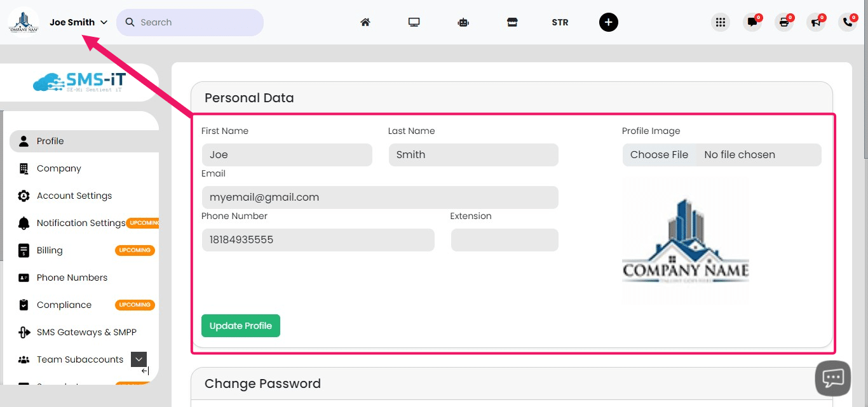Open the store icon in navigation
Screen dimensions: 868x407
coord(512,22)
